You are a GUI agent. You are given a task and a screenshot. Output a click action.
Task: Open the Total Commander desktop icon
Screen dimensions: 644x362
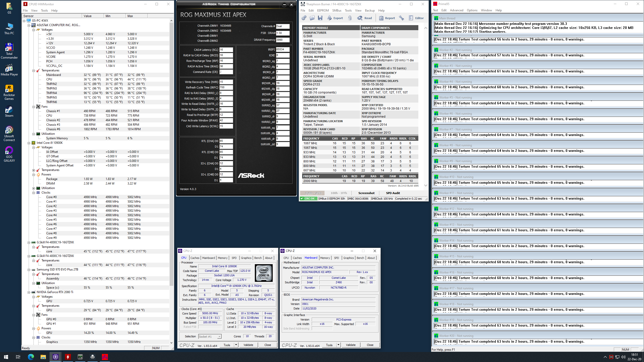click(9, 51)
